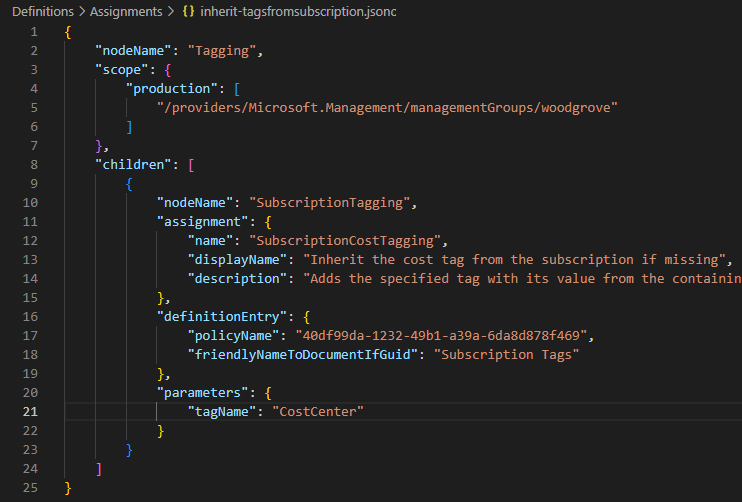Click the managementGroups/woodgrove path string

coord(387,107)
